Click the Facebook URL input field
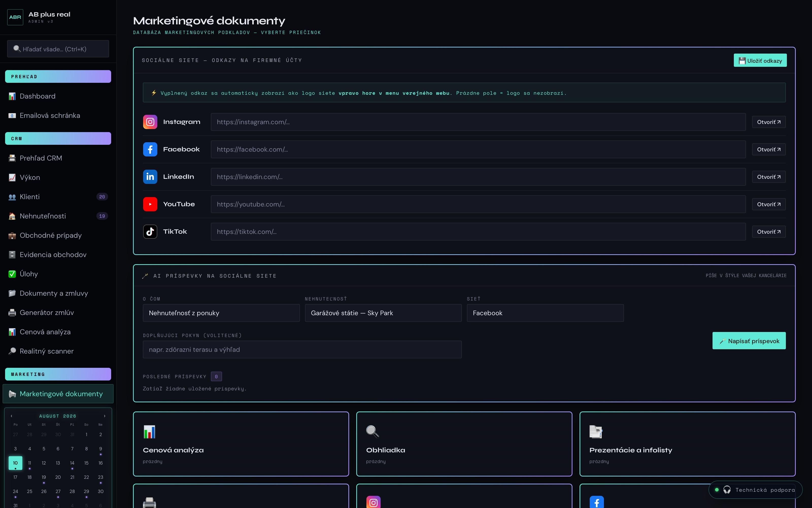812x508 pixels. coord(478,150)
